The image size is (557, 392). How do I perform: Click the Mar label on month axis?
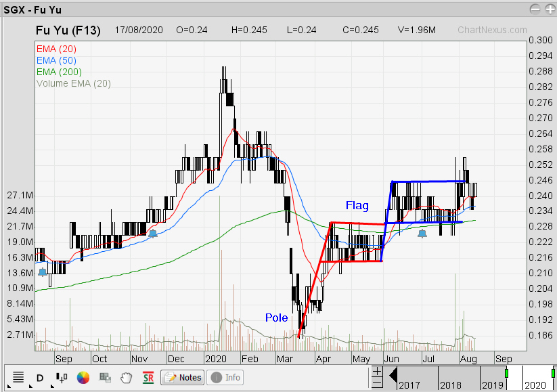coord(285,359)
